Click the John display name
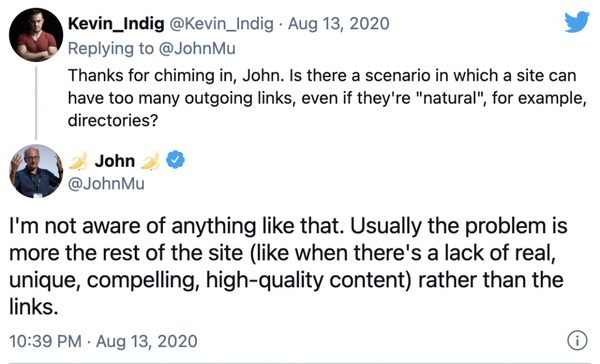This screenshot has height=364, width=600. pyautogui.click(x=115, y=161)
